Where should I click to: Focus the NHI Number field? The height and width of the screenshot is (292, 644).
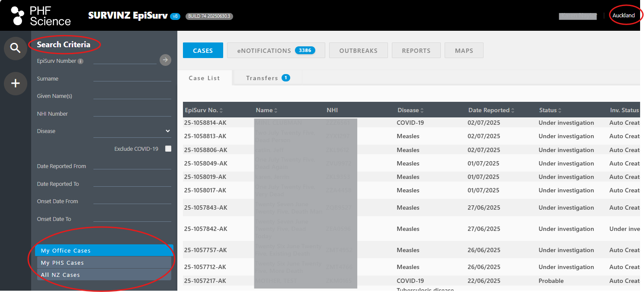[x=132, y=113]
